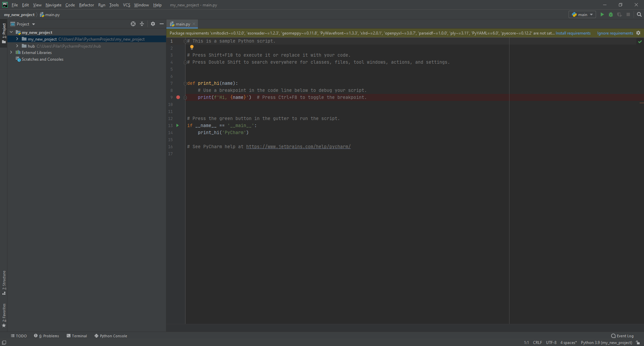This screenshot has width=644, height=346.
Task: Click the error stripe mark beside line 9
Action: [x=642, y=103]
